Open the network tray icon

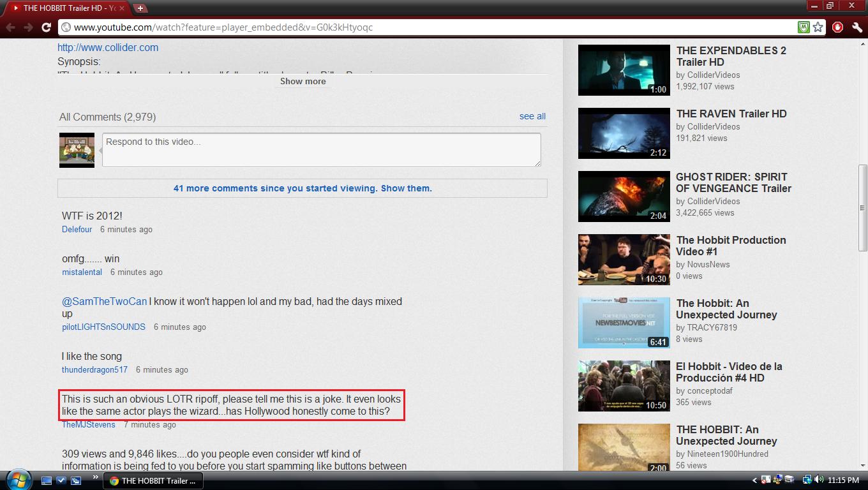click(x=807, y=480)
